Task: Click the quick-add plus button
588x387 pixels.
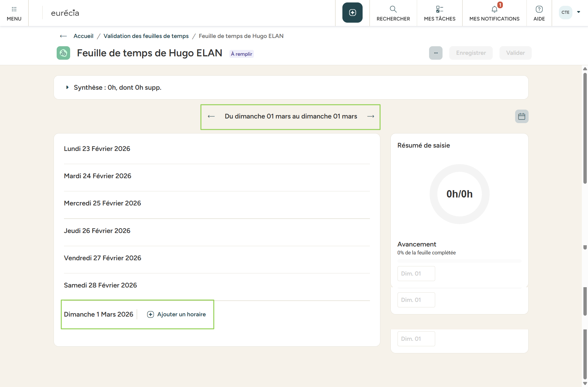Action: [x=352, y=13]
